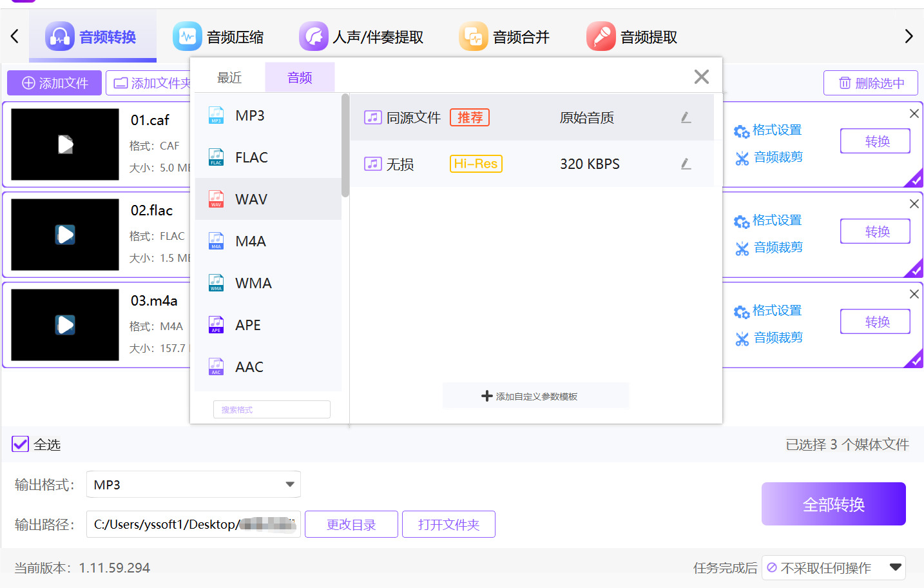
Task: Expand the 输出格式 MP3 dropdown
Action: [289, 484]
